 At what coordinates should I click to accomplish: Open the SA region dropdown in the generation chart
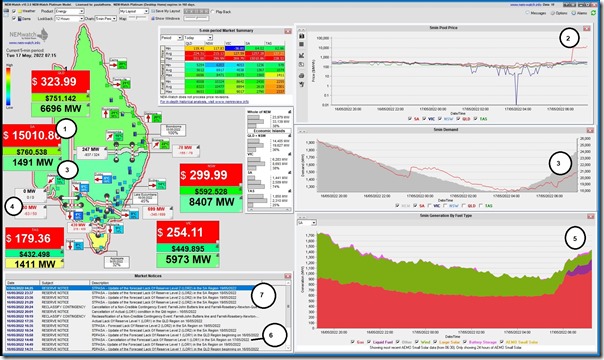click(307, 223)
